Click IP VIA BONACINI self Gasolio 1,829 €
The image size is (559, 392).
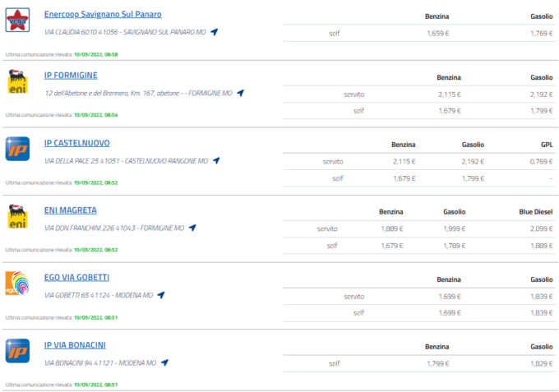tap(542, 364)
